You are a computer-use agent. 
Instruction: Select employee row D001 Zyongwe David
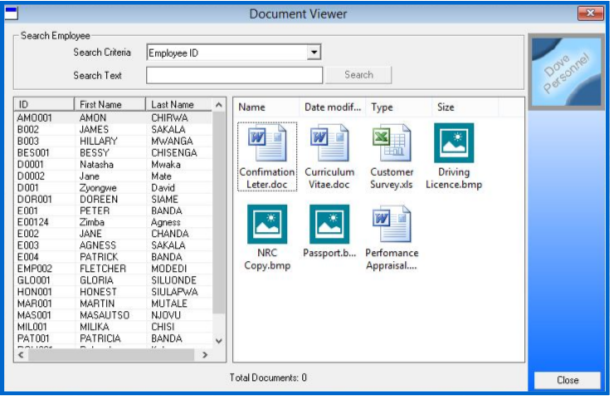pos(114,188)
